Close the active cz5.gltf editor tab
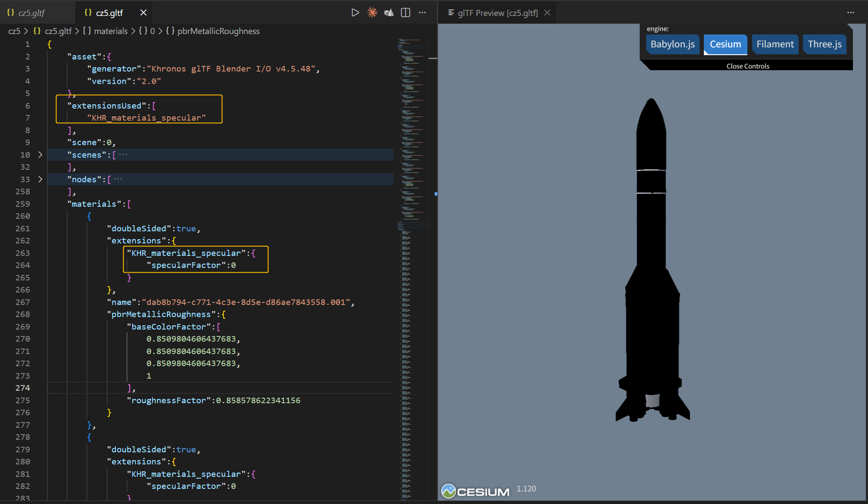Image resolution: width=868 pixels, height=504 pixels. coord(143,12)
